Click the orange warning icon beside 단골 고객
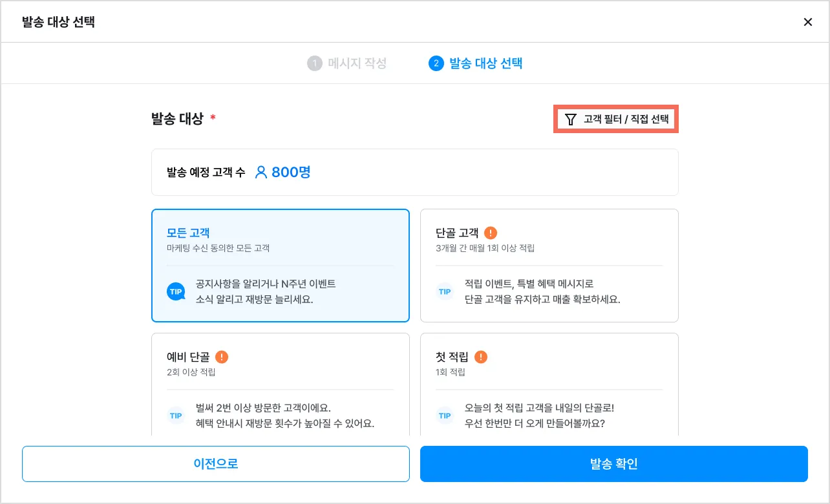 coord(491,233)
